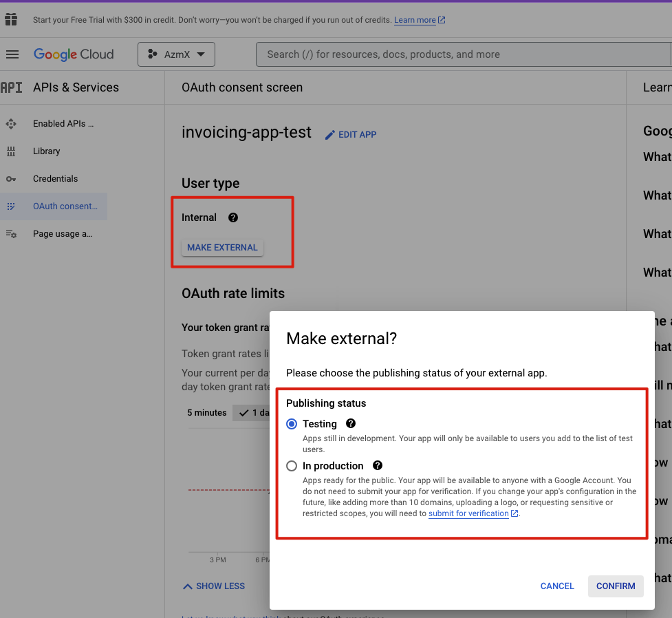Toggle the 1 day time range chip

(x=252, y=413)
